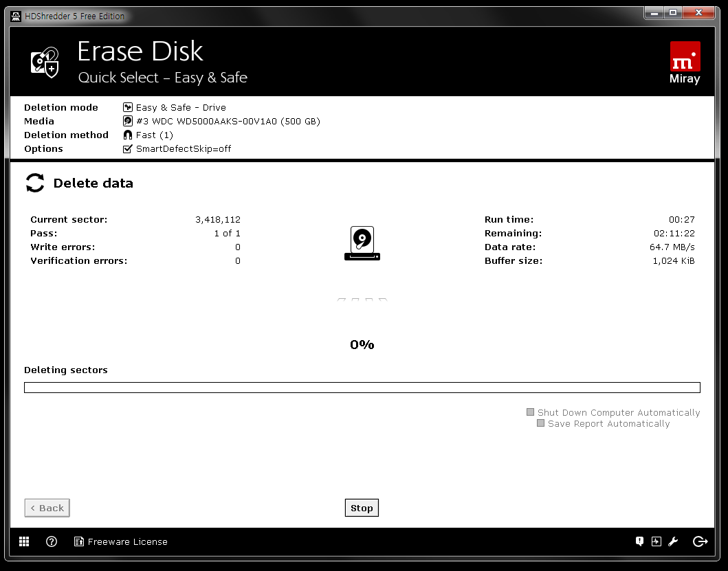Image resolution: width=728 pixels, height=571 pixels.
Task: Click the Freeware License label
Action: pos(128,541)
